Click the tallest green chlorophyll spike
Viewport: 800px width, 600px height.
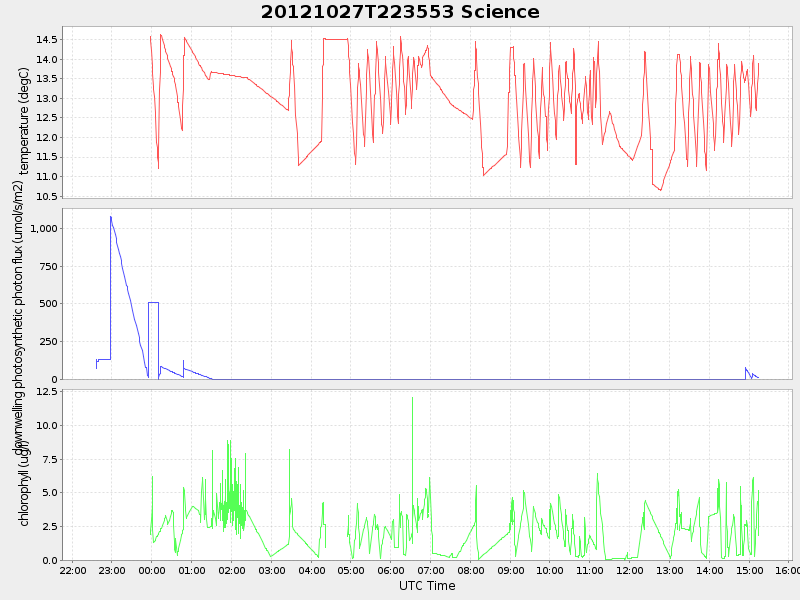pyautogui.click(x=412, y=399)
